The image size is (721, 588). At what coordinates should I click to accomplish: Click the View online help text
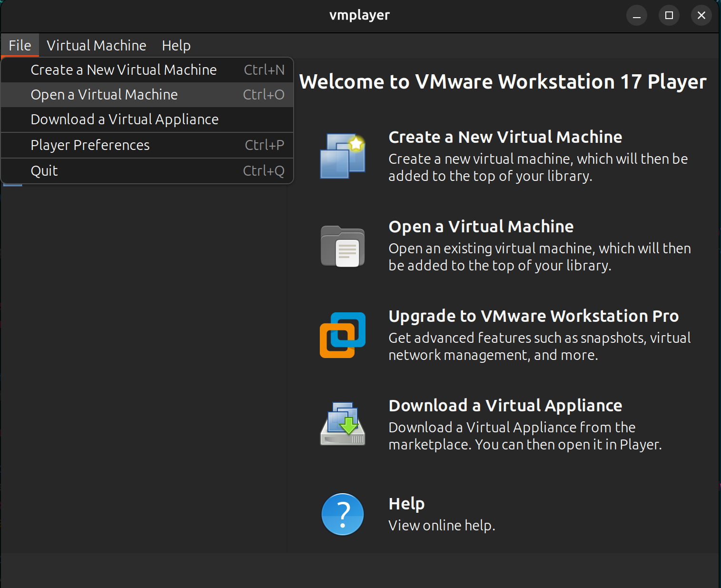click(442, 526)
